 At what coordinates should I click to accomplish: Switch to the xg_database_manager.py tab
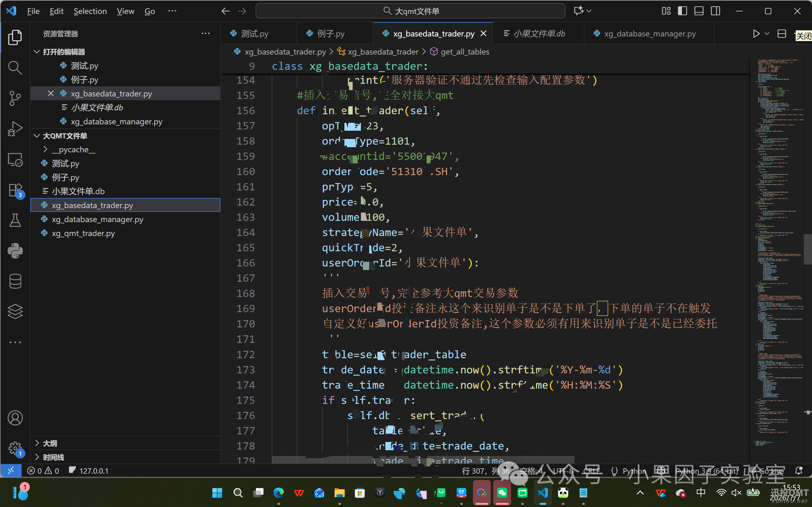point(649,34)
